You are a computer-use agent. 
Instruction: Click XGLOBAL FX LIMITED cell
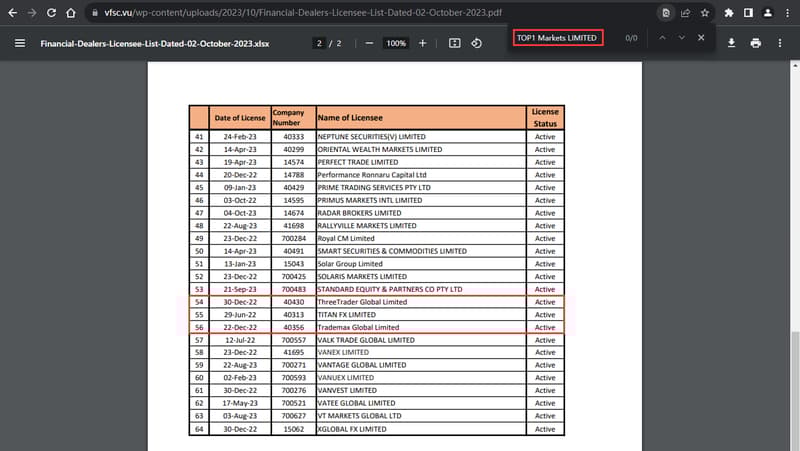(x=421, y=429)
